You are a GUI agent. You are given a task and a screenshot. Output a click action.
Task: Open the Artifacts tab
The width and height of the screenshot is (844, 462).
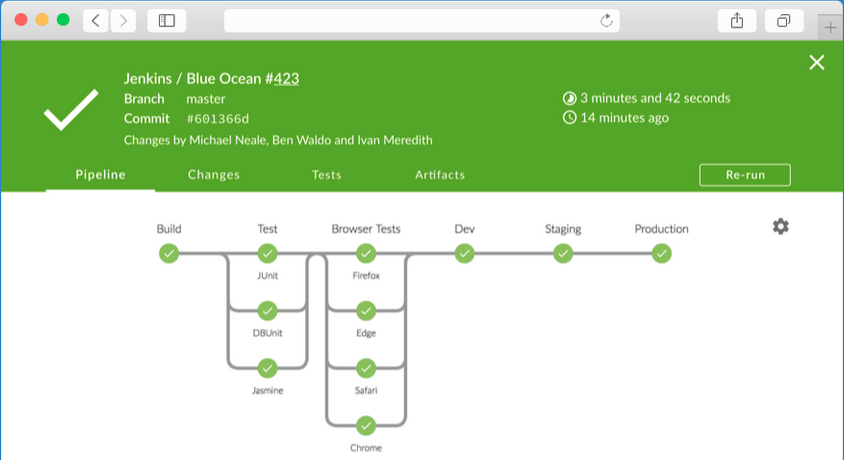(x=440, y=174)
